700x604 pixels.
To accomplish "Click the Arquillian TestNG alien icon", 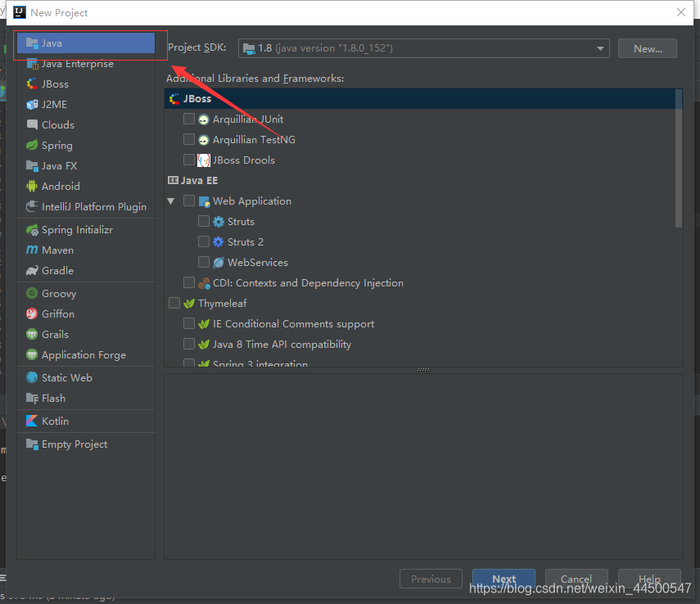I will click(204, 140).
